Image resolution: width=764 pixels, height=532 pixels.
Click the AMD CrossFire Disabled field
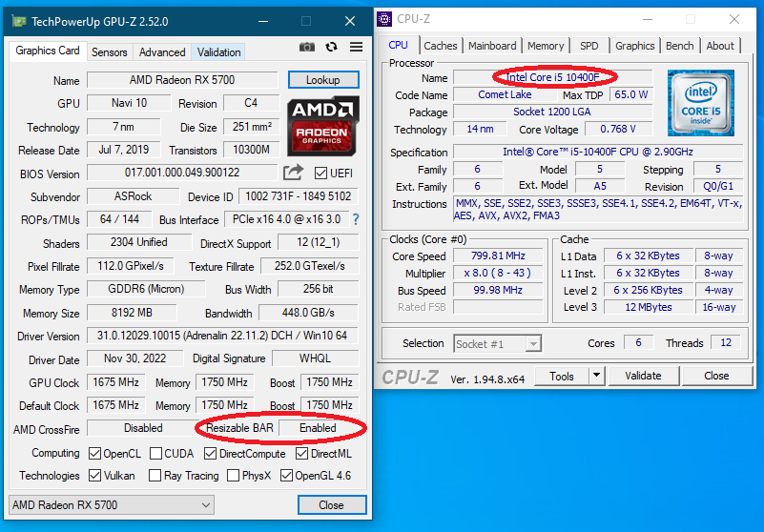pyautogui.click(x=143, y=428)
